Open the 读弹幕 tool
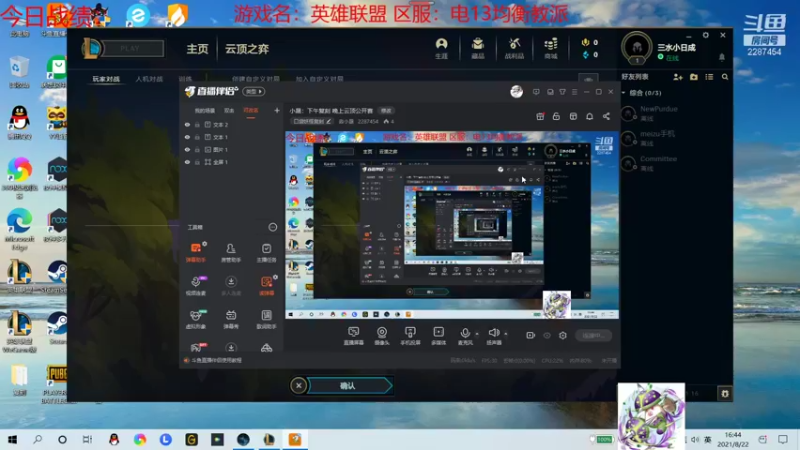Image resolution: width=800 pixels, height=450 pixels. point(266,286)
